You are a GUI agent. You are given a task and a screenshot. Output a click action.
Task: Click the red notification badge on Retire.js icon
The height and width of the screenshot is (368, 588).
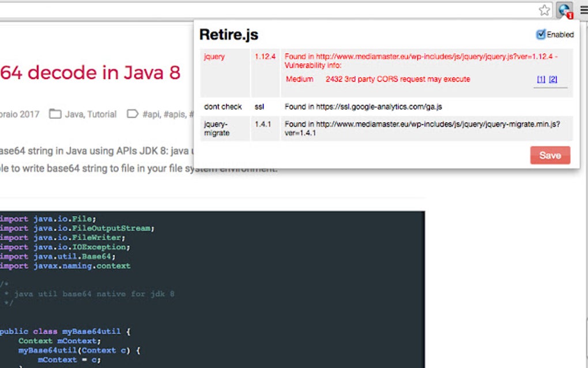[x=569, y=15]
